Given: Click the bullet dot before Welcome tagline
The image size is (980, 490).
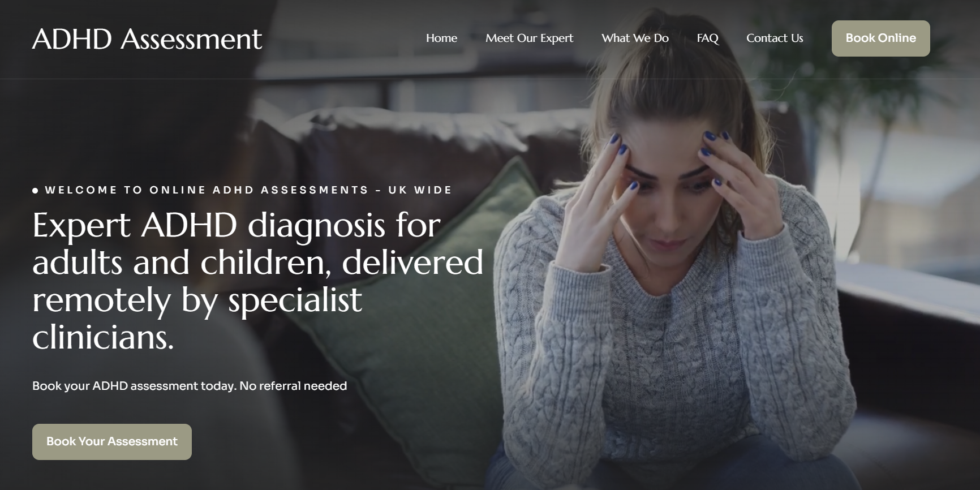Looking at the screenshot, I should 35,191.
